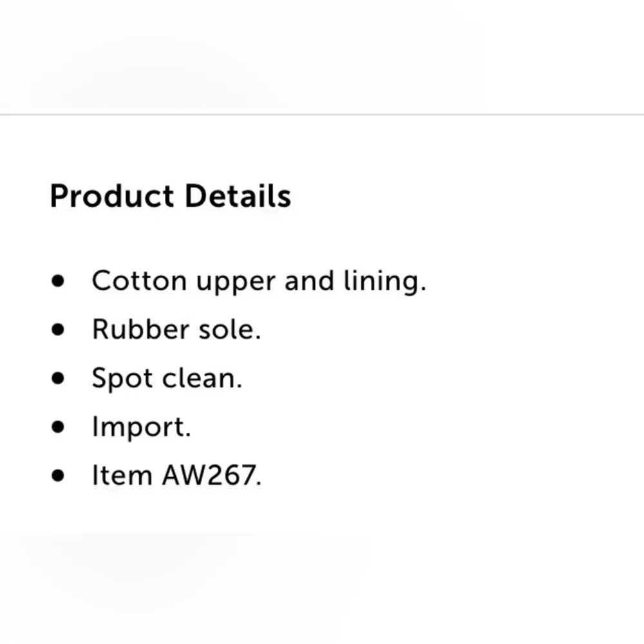
Task: Click the 'Item AW267.' text
Action: click(x=176, y=475)
